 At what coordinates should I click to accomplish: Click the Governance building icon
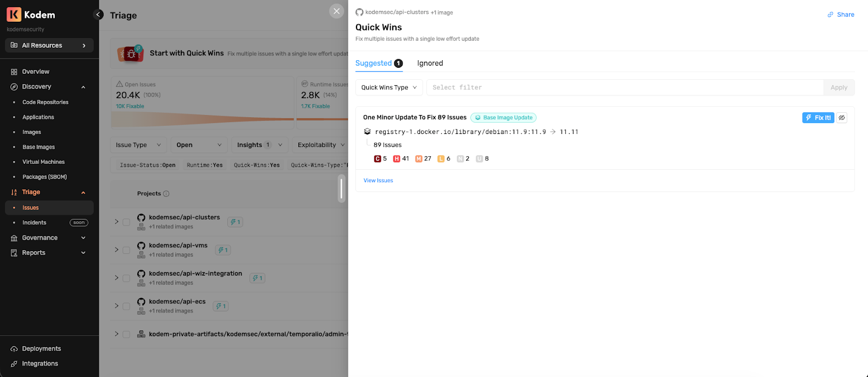coord(14,238)
